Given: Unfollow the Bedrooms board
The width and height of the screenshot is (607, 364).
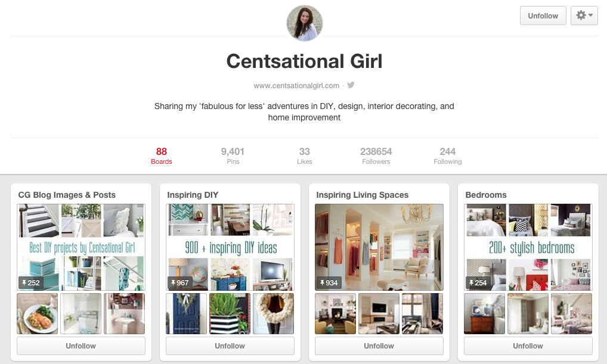Looking at the screenshot, I should click(x=528, y=346).
